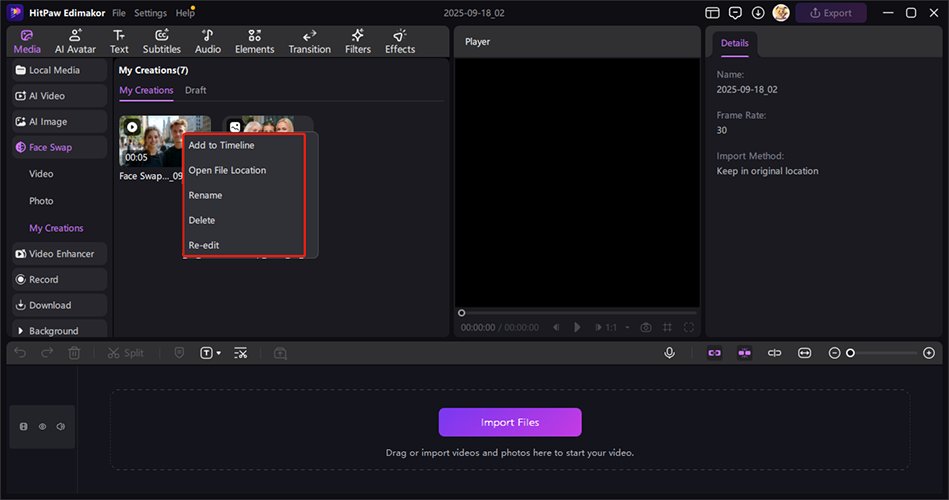
Task: Open the Effects tool tab
Action: click(400, 41)
